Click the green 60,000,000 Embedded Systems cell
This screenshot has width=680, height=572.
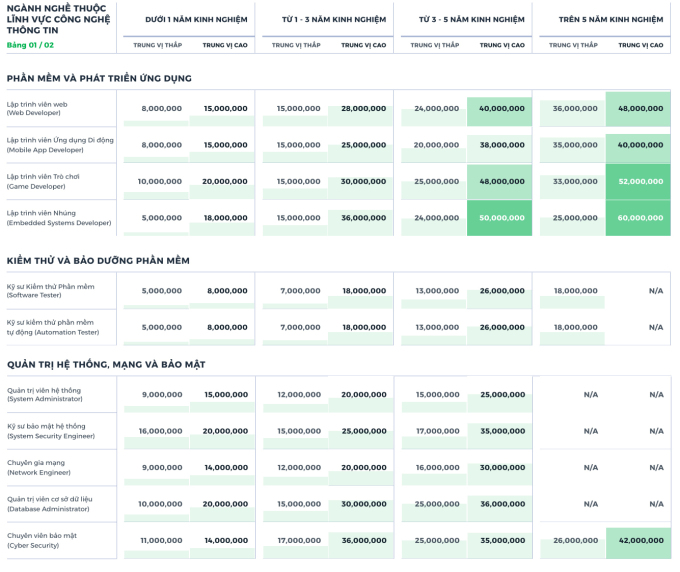(640, 218)
